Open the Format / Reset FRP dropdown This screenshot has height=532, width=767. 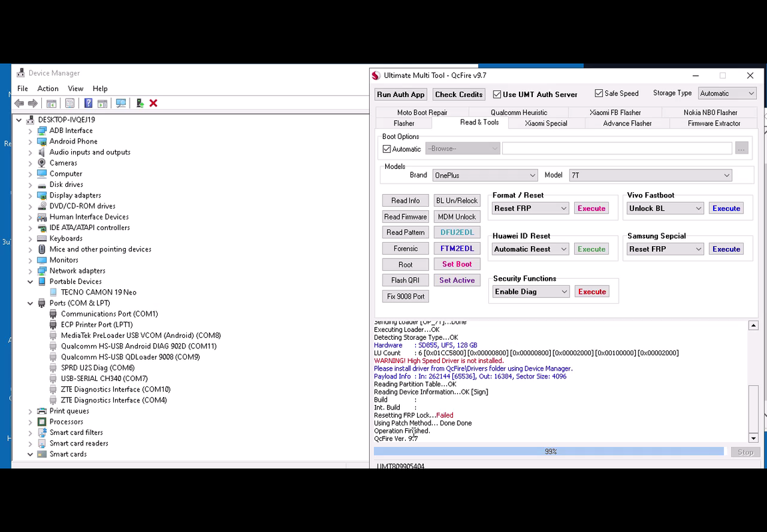click(x=530, y=208)
